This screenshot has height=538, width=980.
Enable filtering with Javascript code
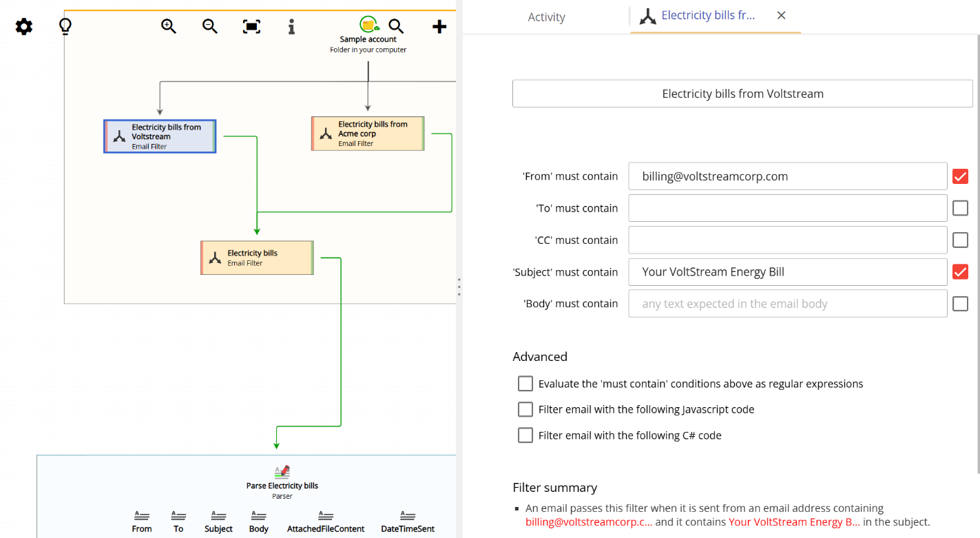click(525, 408)
